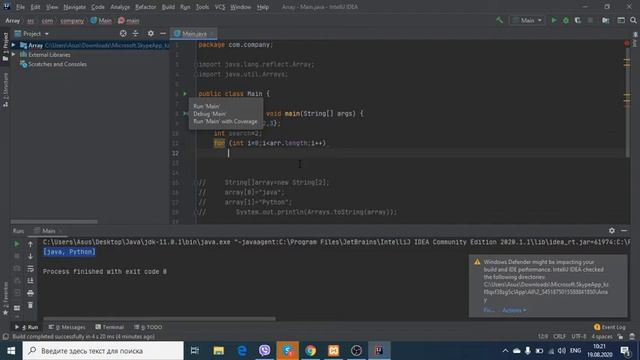Click the Build project hammer icon
Image resolution: width=640 pixels, height=360 pixels.
click(x=499, y=20)
